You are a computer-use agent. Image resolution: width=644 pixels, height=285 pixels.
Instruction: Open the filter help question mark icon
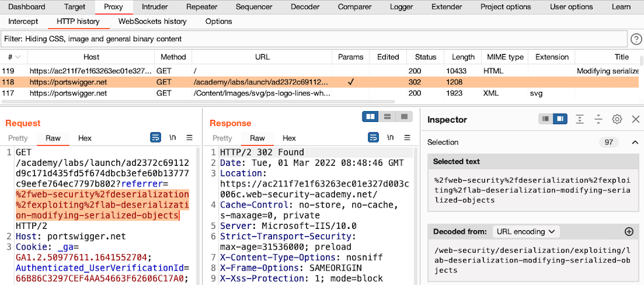click(x=636, y=39)
